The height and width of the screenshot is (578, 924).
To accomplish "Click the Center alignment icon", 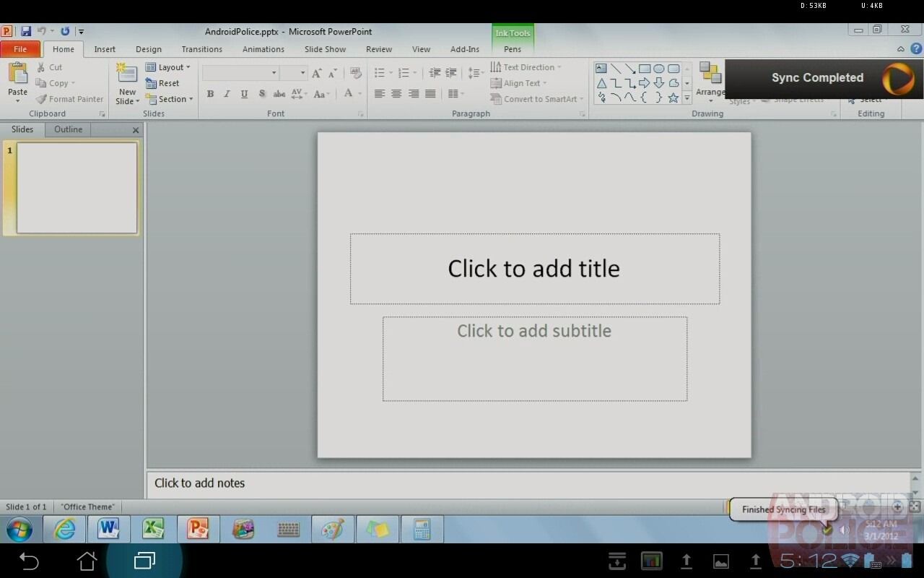I will click(396, 93).
